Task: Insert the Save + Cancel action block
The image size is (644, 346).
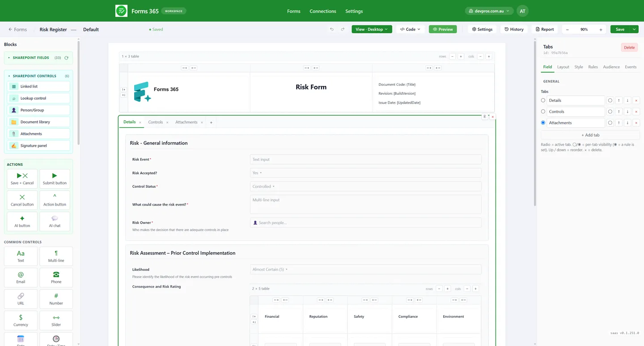Action: [x=22, y=179]
